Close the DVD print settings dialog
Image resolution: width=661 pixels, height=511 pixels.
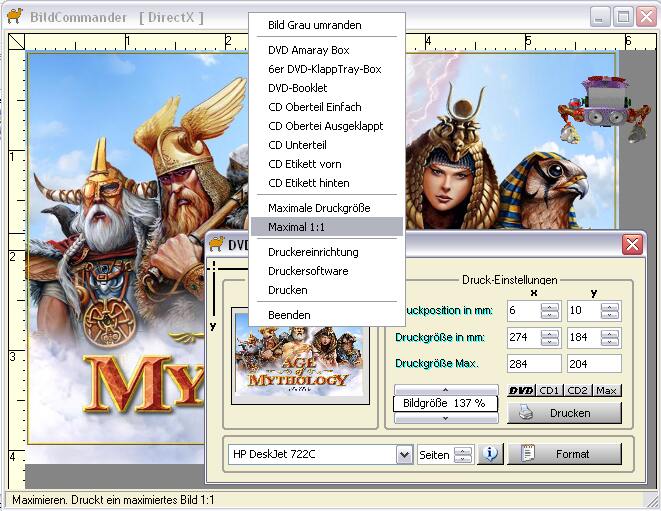[x=632, y=245]
